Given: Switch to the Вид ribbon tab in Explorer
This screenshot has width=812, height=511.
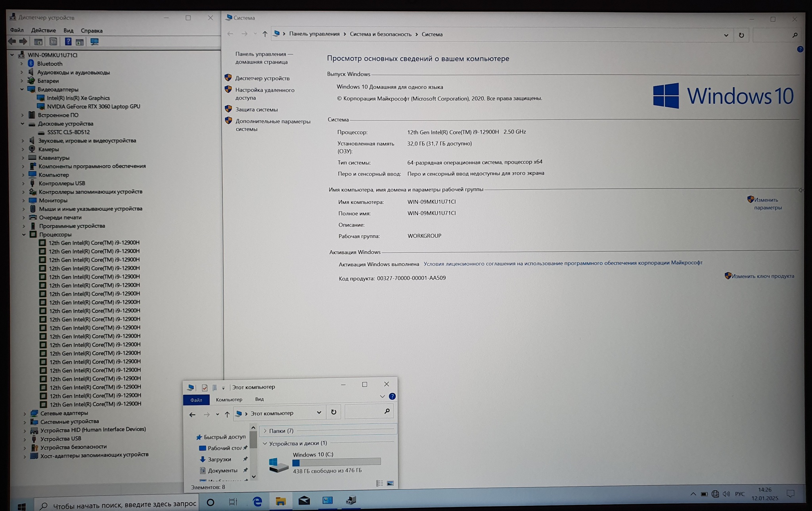Looking at the screenshot, I should [259, 399].
